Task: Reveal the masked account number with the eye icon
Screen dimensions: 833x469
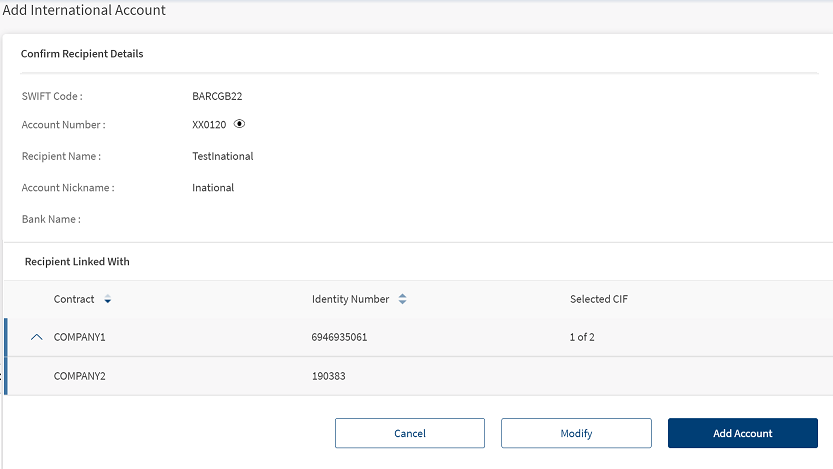Action: (x=240, y=124)
